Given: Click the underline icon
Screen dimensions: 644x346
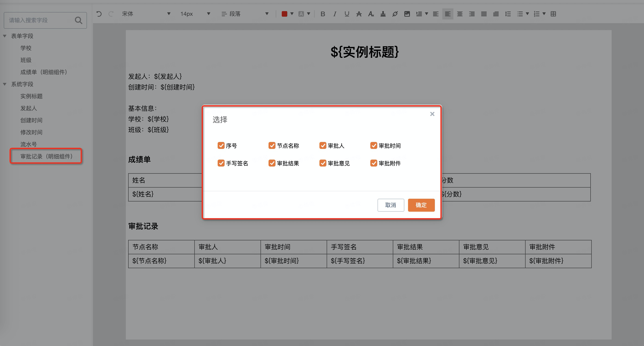Looking at the screenshot, I should (x=347, y=14).
